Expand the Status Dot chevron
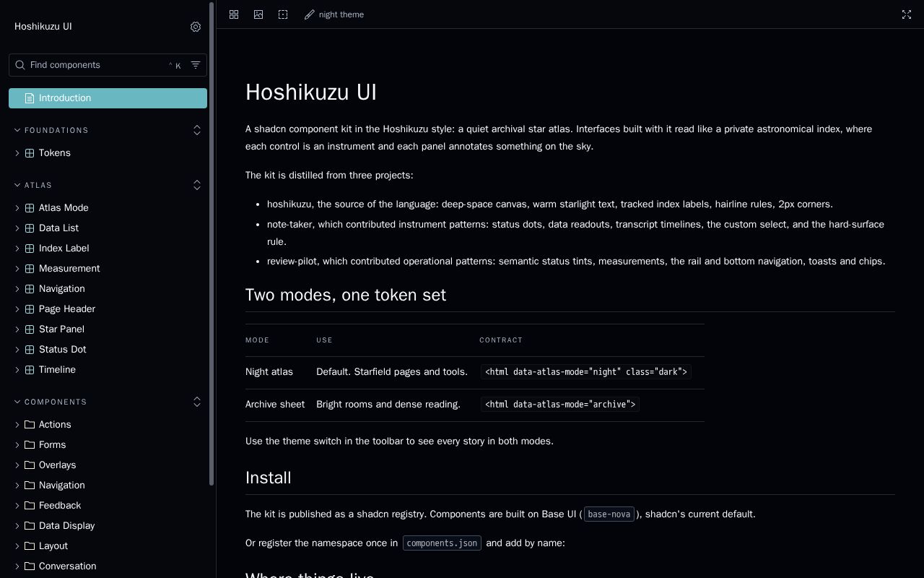This screenshot has width=924, height=578. [17, 350]
